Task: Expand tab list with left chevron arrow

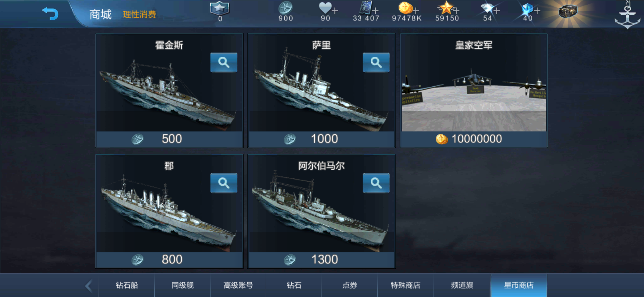Action: pos(89,286)
